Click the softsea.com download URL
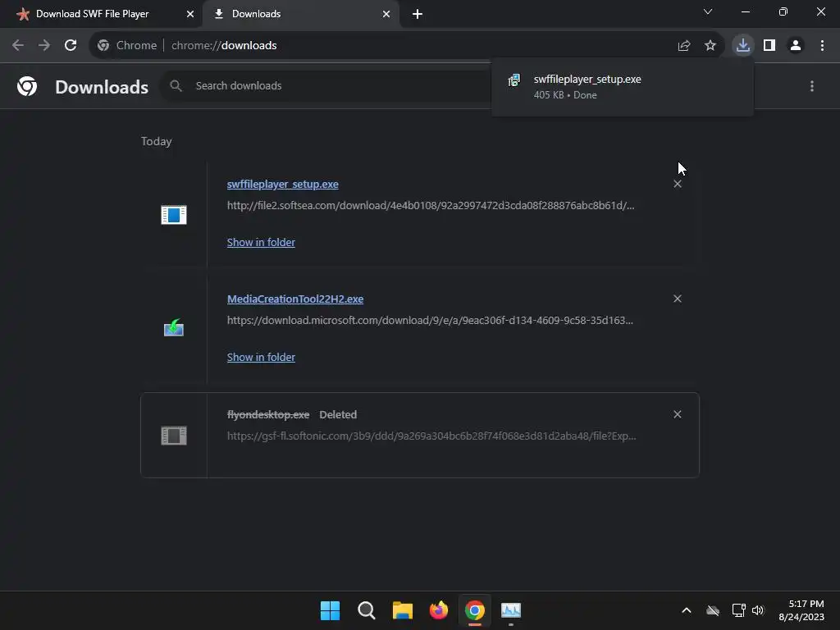 pyautogui.click(x=431, y=205)
